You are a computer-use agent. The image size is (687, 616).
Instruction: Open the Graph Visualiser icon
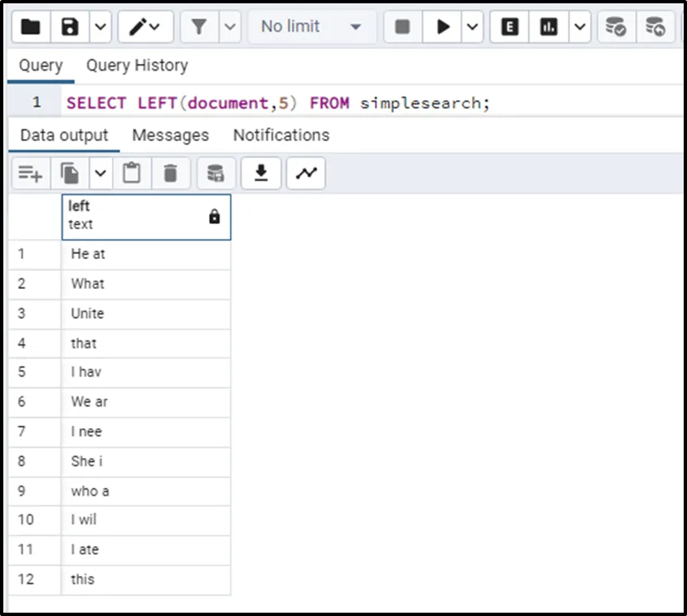(x=306, y=174)
